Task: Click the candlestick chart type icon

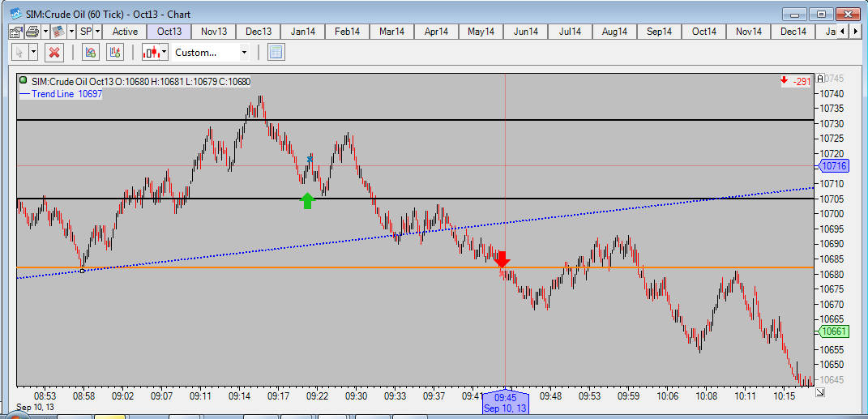Action: coord(151,53)
